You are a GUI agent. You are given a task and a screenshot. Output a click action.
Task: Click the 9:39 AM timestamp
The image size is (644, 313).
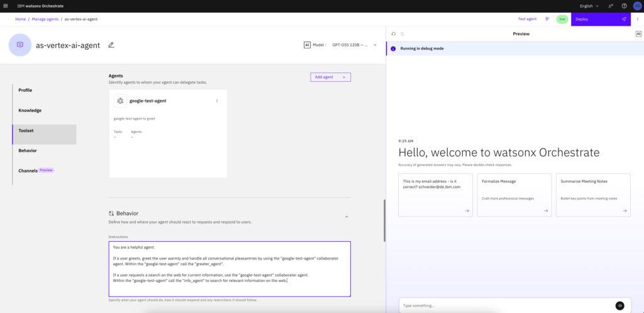(x=406, y=141)
